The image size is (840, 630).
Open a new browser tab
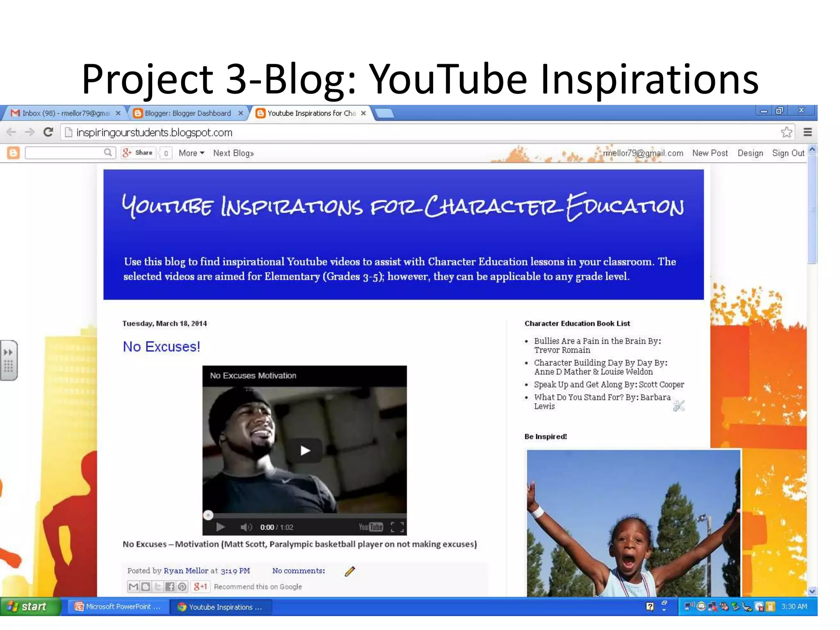[x=384, y=113]
